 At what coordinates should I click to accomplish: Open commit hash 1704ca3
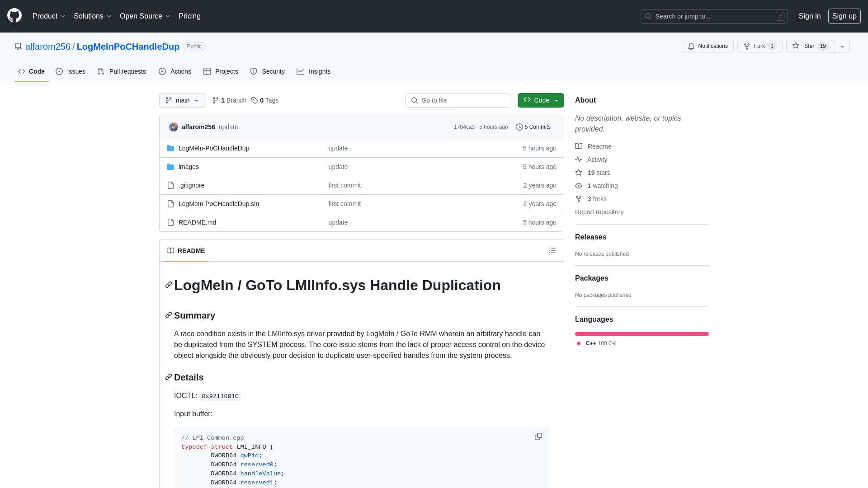(464, 127)
